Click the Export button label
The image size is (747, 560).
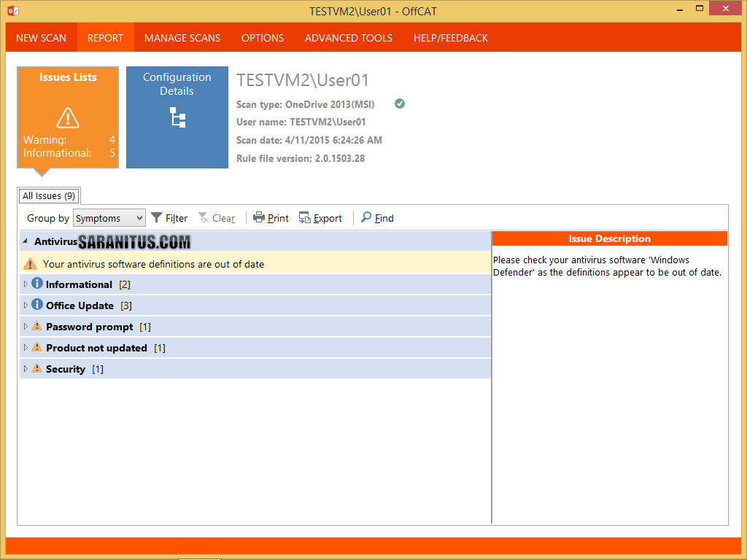(x=328, y=218)
